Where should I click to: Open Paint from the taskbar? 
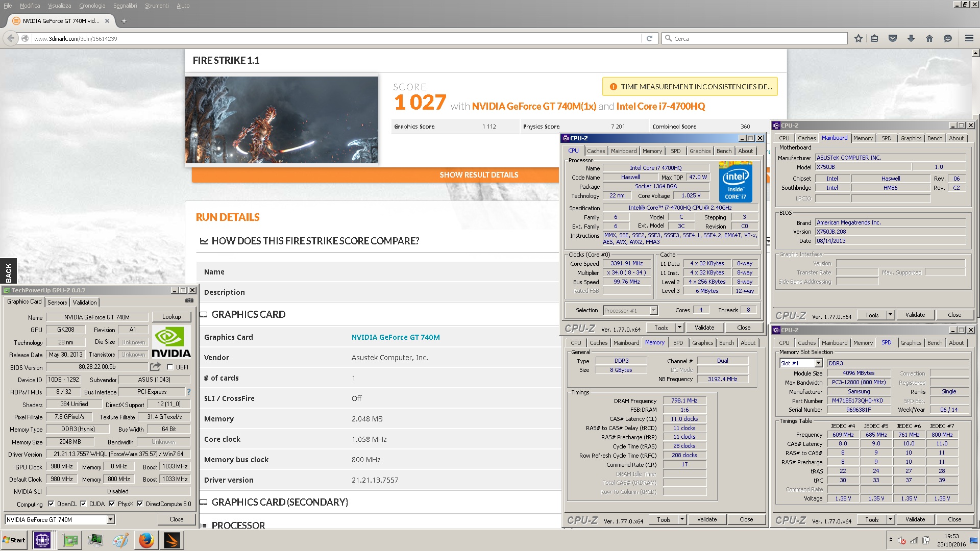[120, 540]
